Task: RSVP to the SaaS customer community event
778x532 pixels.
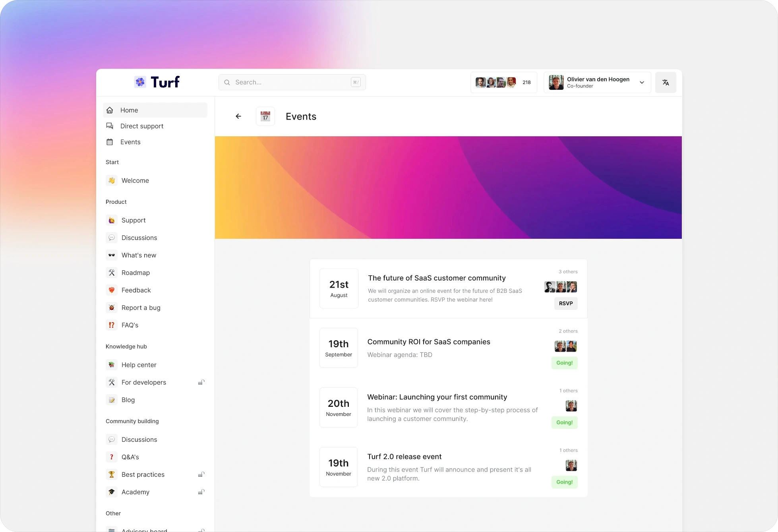Action: pos(565,303)
